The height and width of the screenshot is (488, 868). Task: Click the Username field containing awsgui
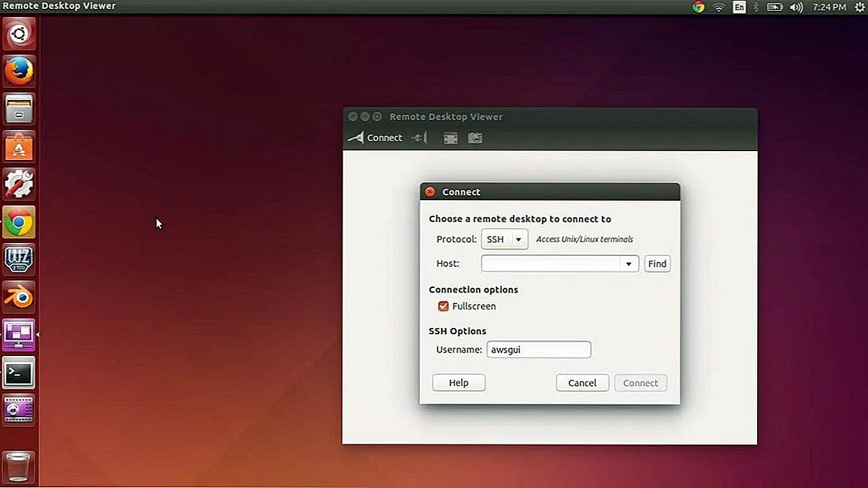(539, 350)
